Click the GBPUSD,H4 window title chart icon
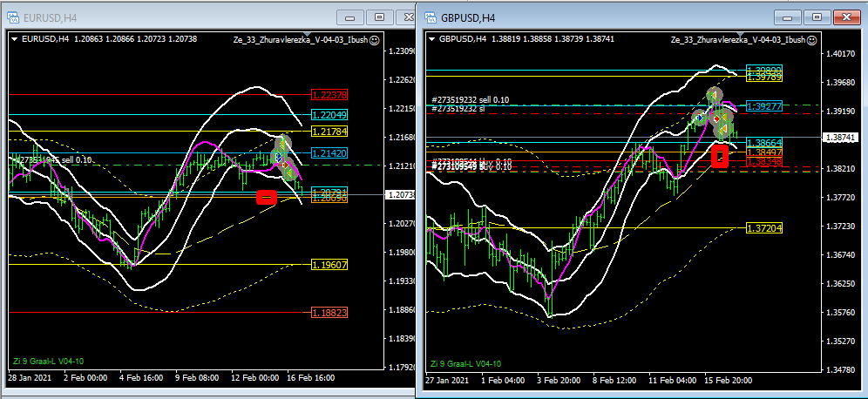This screenshot has width=868, height=399. tap(431, 17)
